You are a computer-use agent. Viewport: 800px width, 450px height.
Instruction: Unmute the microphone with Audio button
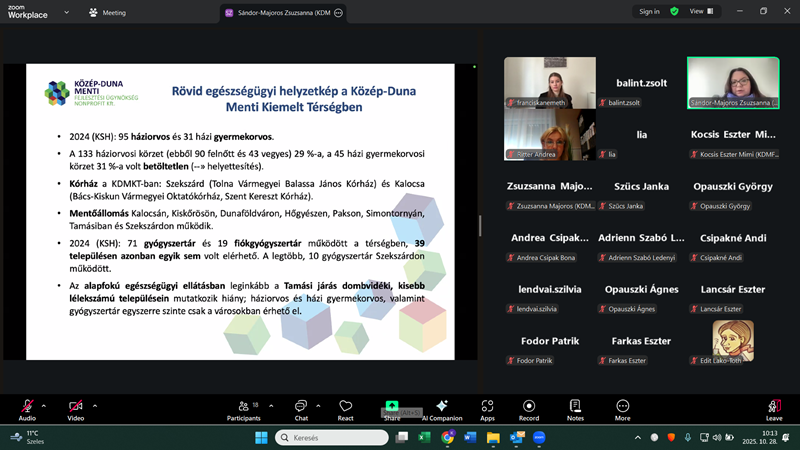coord(26,410)
